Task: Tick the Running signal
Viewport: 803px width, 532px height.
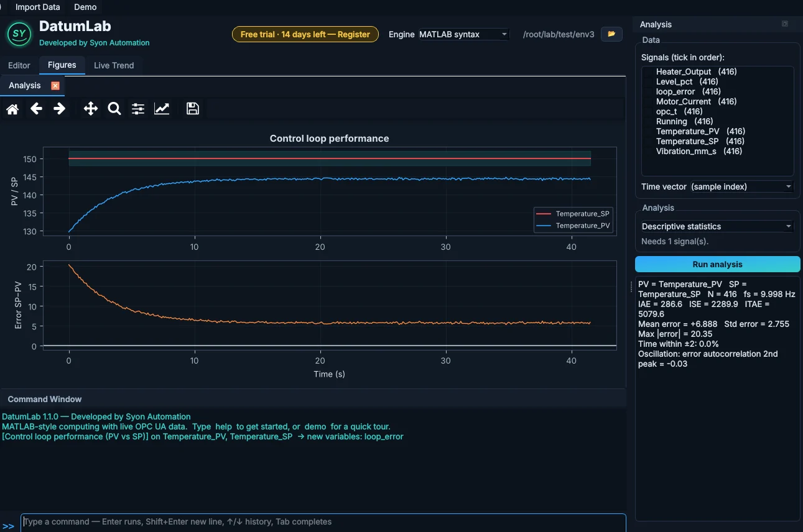Action: [x=649, y=121]
